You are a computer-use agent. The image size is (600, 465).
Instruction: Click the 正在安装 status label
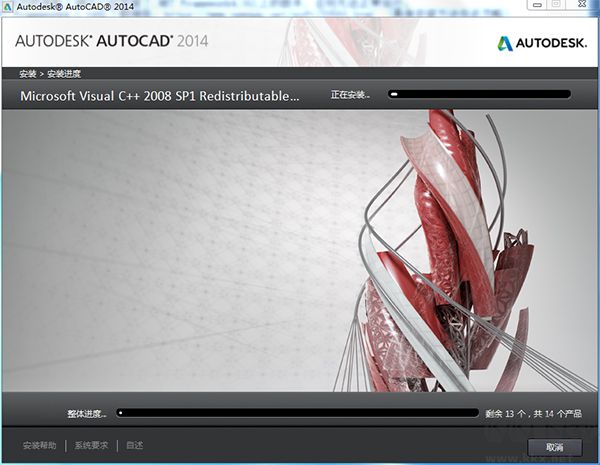[350, 96]
